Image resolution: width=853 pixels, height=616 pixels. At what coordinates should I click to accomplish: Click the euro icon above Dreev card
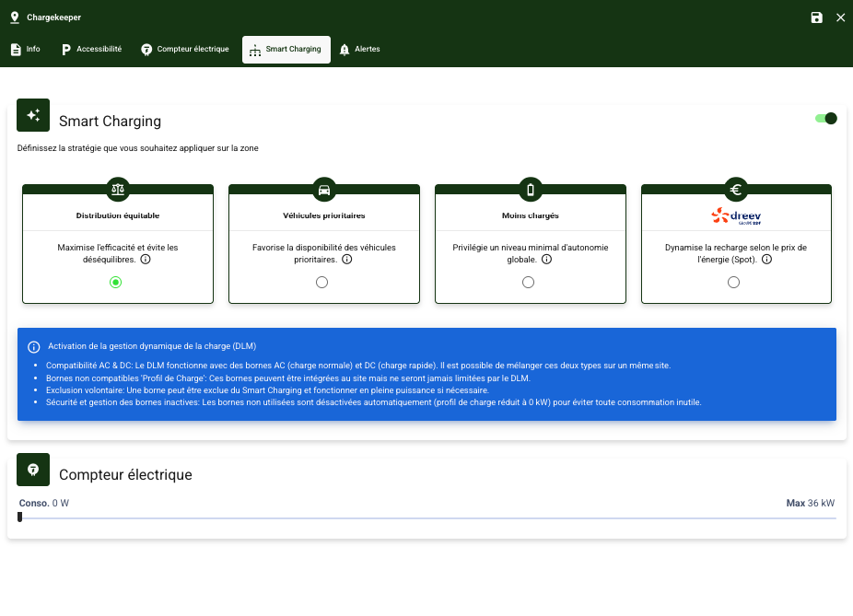(736, 190)
